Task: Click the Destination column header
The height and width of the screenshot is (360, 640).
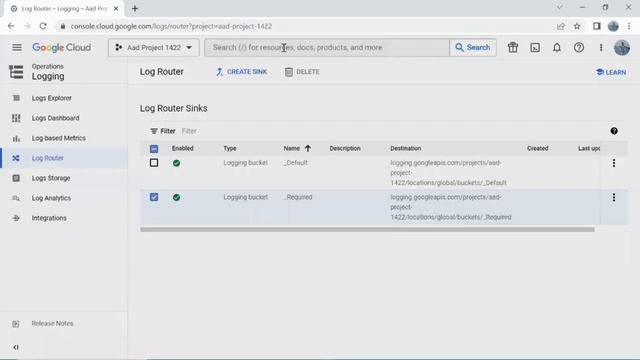Action: [405, 148]
